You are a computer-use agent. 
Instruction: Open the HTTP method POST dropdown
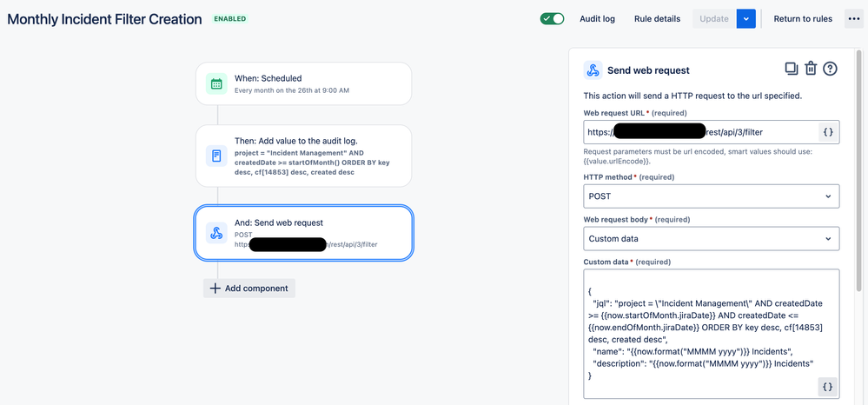click(x=712, y=196)
